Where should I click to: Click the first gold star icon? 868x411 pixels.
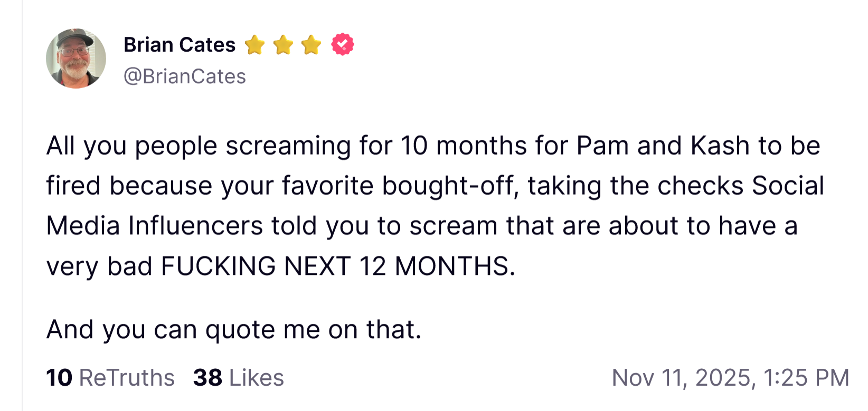254,45
